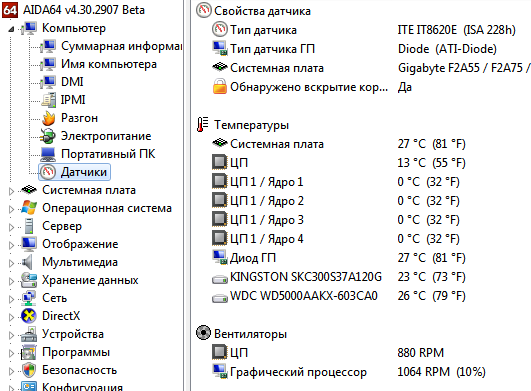Open the Портативный ПК tree item
Screen dimensions: 531x391
108,154
